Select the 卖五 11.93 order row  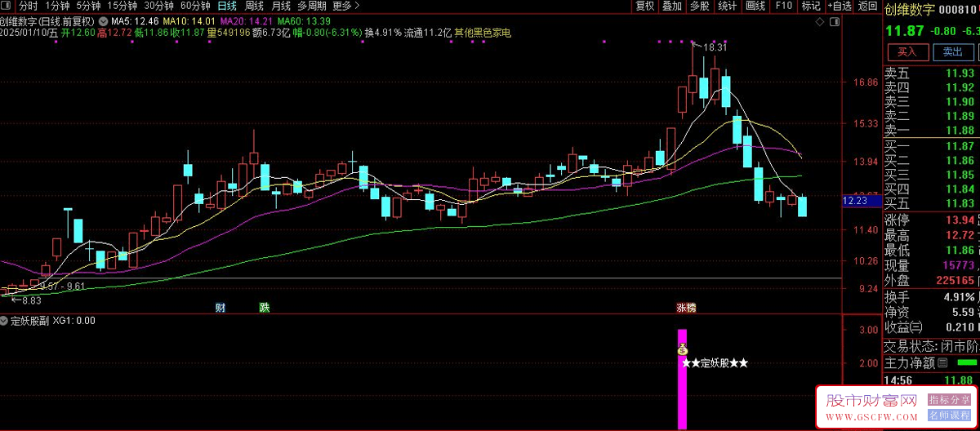[931, 73]
